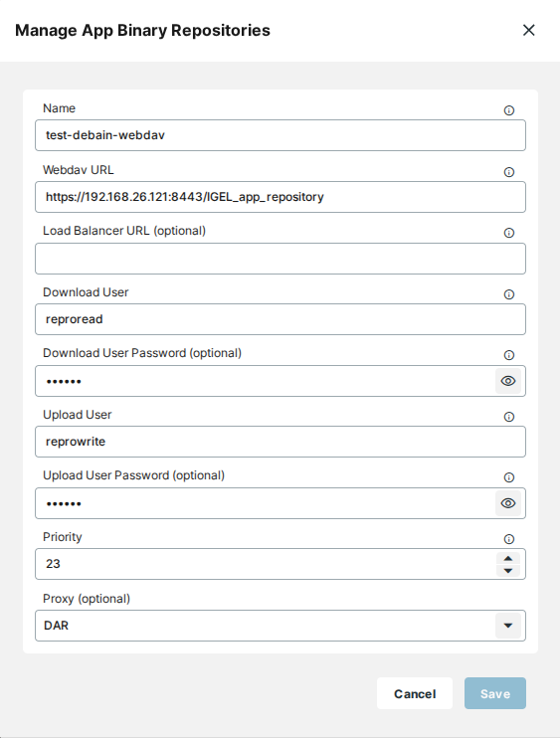Increase Priority value with up arrow
560x738 pixels.
[508, 558]
